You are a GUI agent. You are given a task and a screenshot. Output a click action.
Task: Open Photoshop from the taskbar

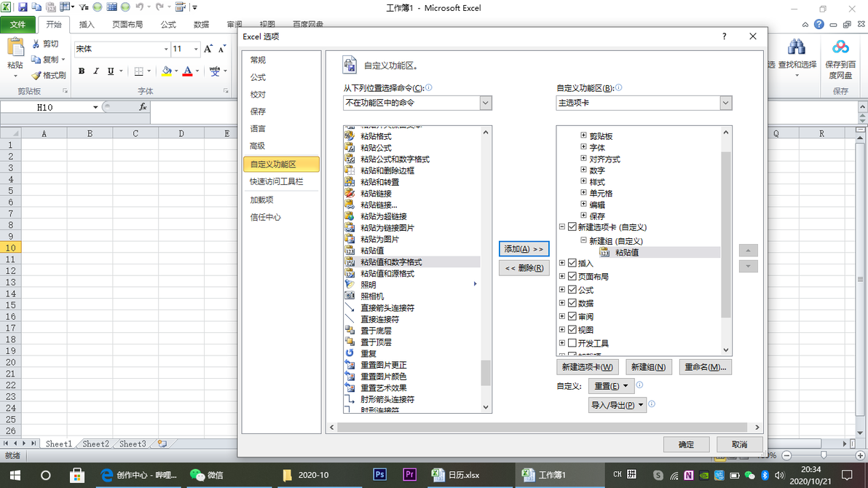point(380,475)
